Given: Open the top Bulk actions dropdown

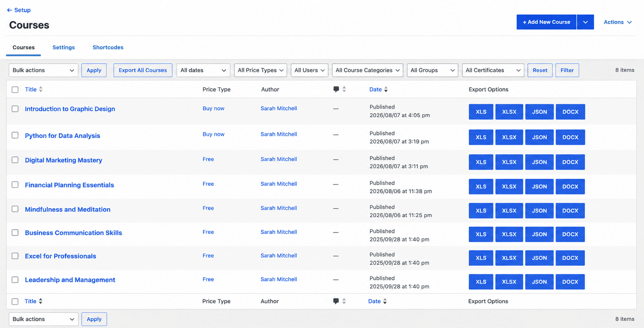Looking at the screenshot, I should 43,70.
